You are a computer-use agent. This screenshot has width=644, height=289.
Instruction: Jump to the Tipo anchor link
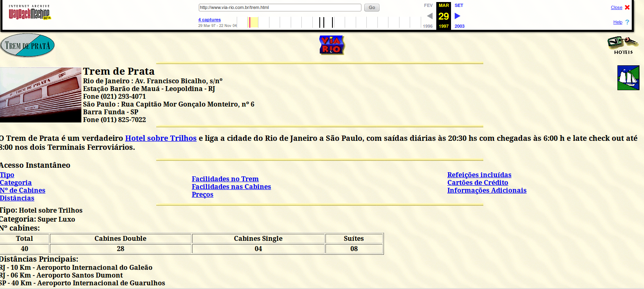pos(7,175)
